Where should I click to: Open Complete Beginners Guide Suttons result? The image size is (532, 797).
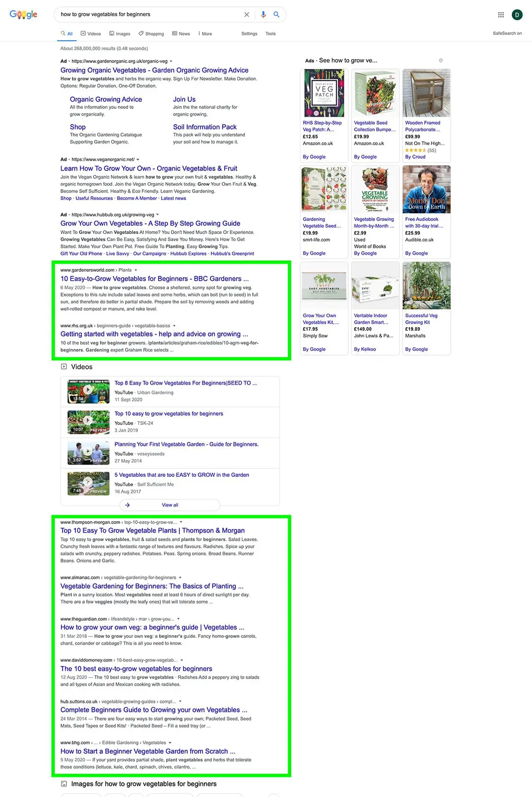pos(154,710)
